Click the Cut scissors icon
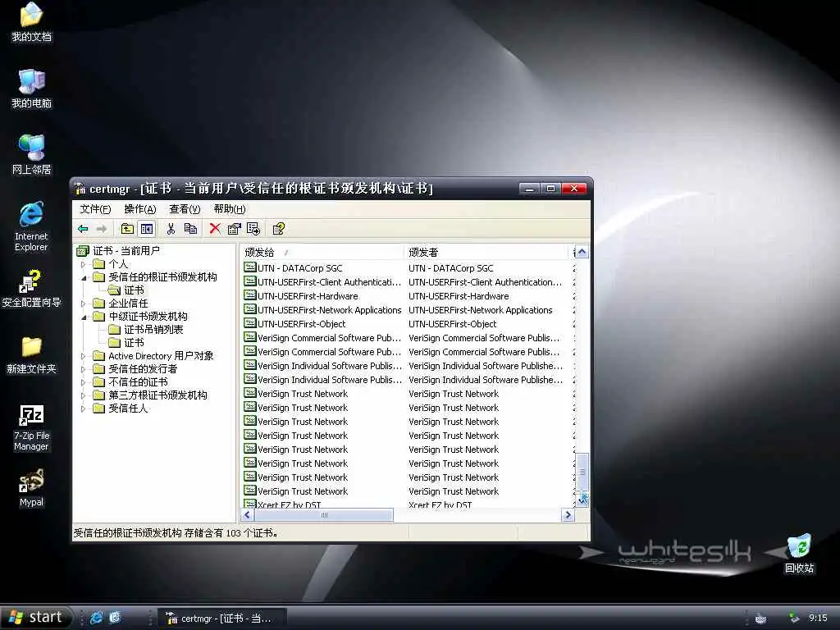 click(171, 230)
